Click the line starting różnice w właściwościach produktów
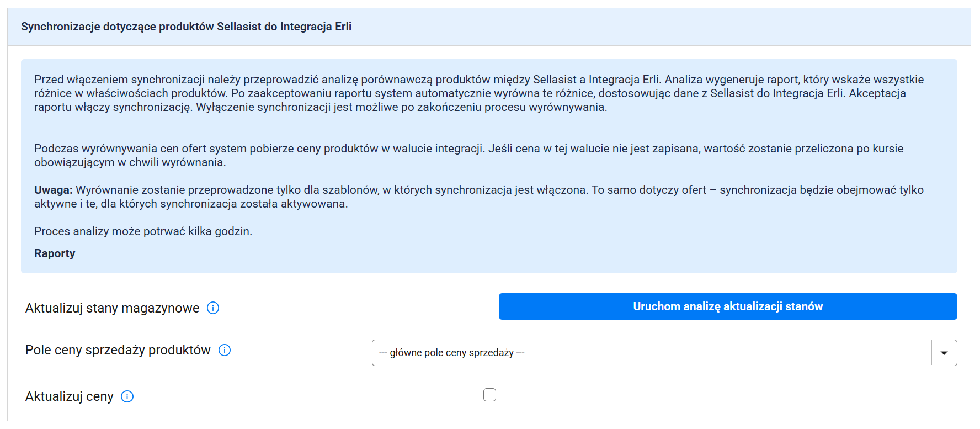Viewport: 980px width, 429px height. click(469, 93)
